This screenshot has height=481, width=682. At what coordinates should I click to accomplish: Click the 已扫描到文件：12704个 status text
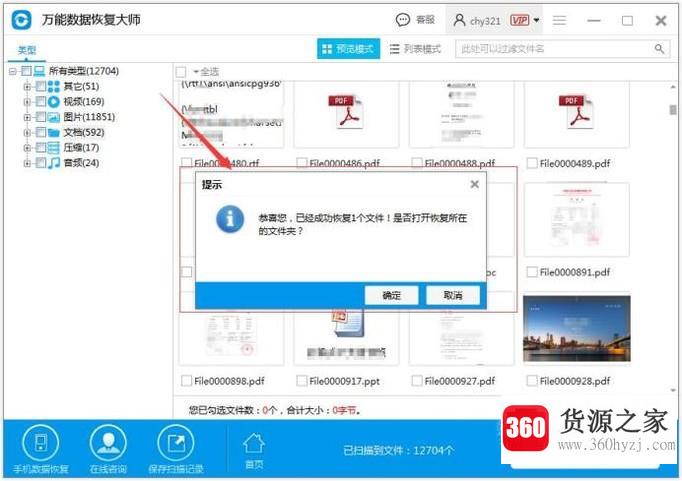pos(398,450)
